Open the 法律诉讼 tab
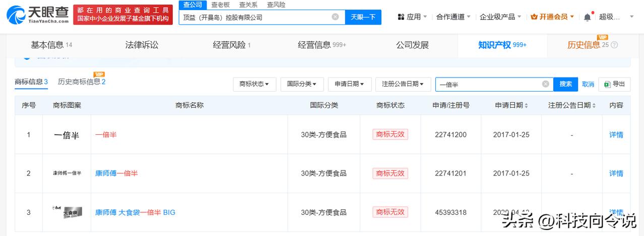 tap(142, 45)
